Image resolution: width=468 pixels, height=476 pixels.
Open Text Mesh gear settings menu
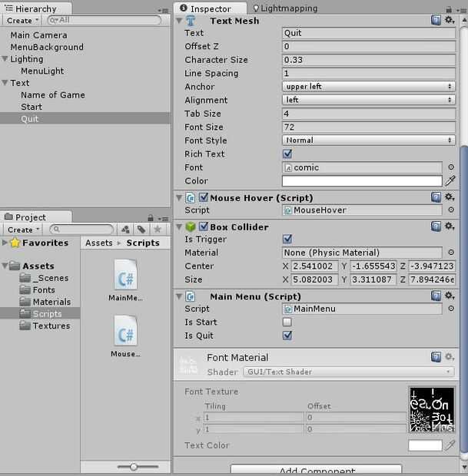point(450,20)
